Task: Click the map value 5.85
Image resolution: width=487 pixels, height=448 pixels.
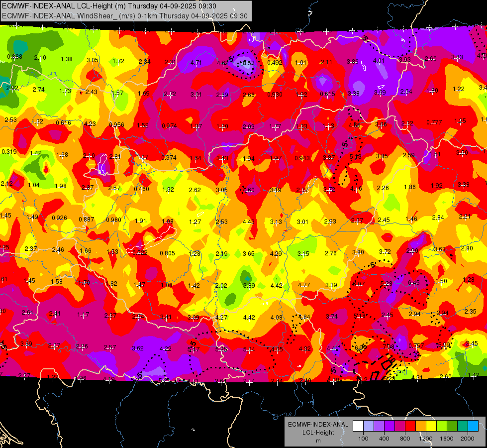Action: click(221, 349)
